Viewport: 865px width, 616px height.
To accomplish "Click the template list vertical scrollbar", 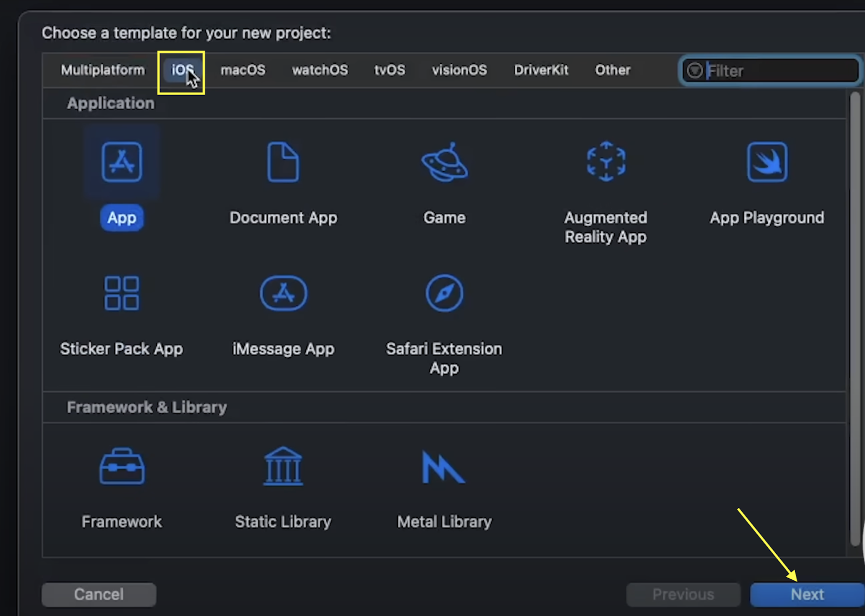I will click(x=855, y=319).
